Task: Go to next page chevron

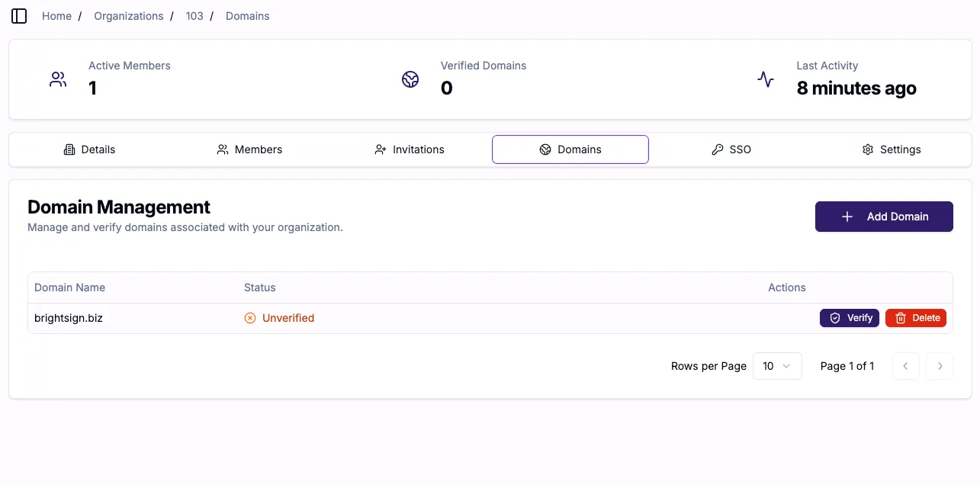Action: coord(940,366)
